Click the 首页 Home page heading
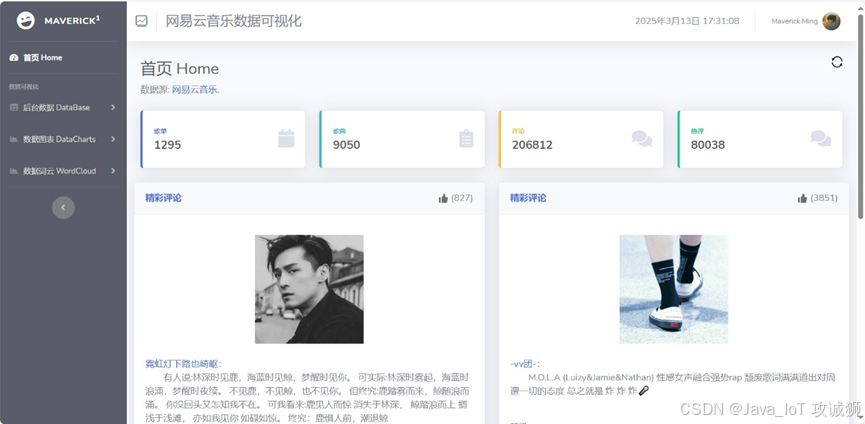The height and width of the screenshot is (424, 865). pos(179,69)
